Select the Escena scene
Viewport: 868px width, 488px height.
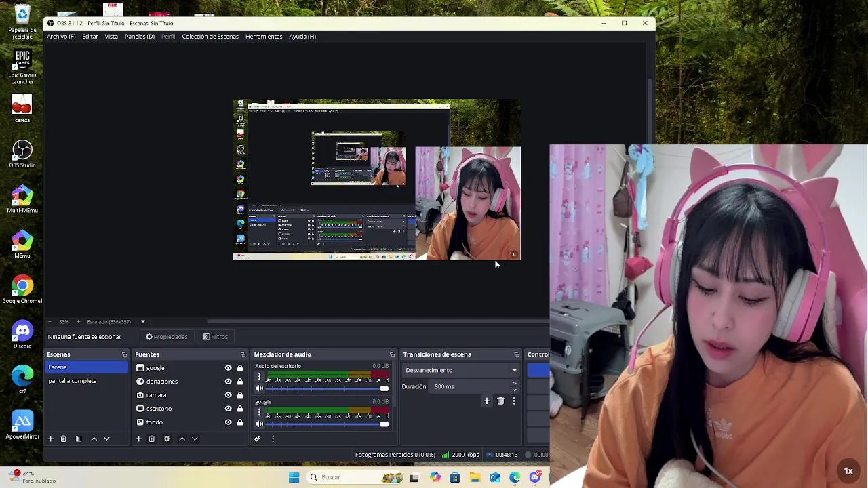pyautogui.click(x=87, y=367)
